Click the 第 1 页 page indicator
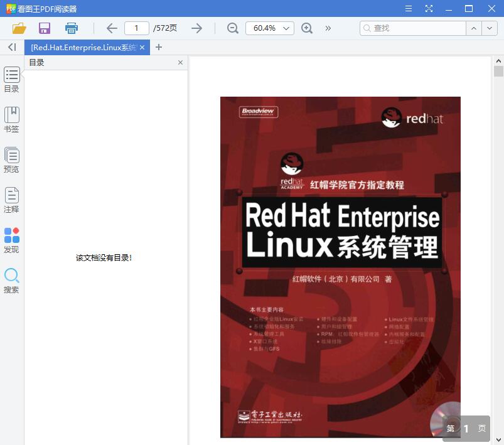Viewport: 504px width, 445px height. [x=466, y=428]
